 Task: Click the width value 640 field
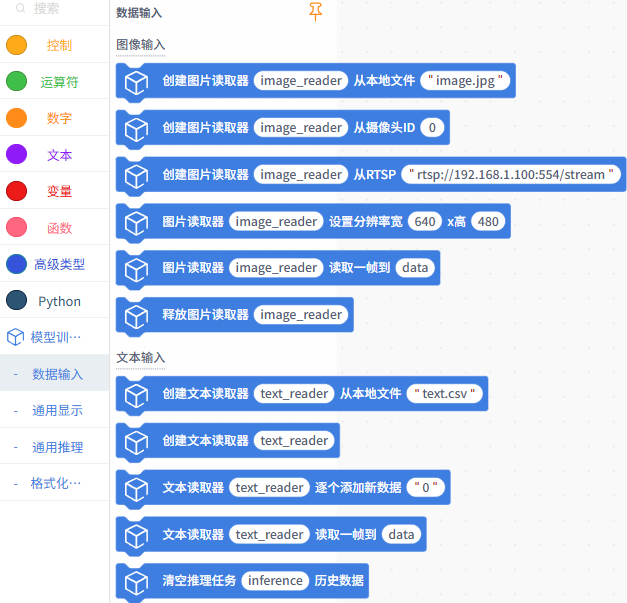coord(424,222)
